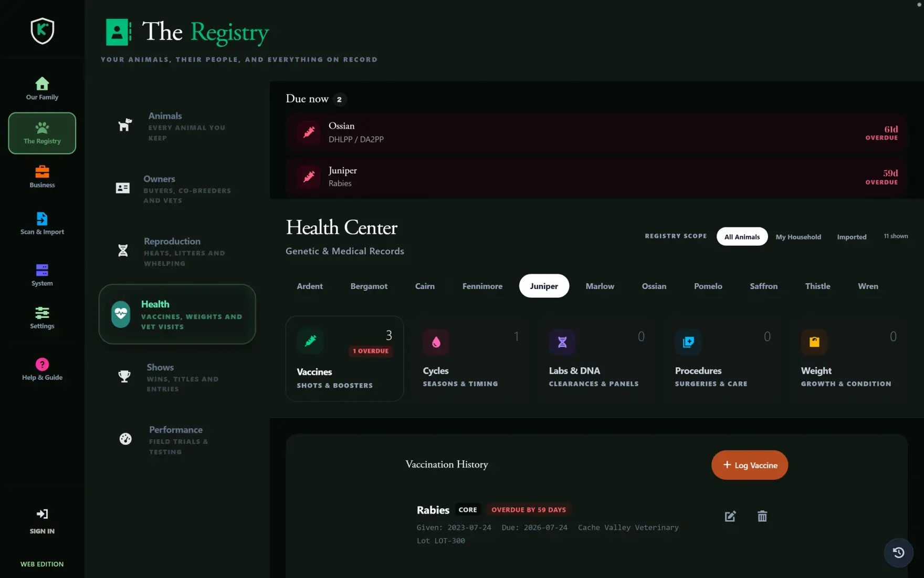The image size is (924, 578).
Task: Set registry scope to Imported
Action: tap(852, 236)
